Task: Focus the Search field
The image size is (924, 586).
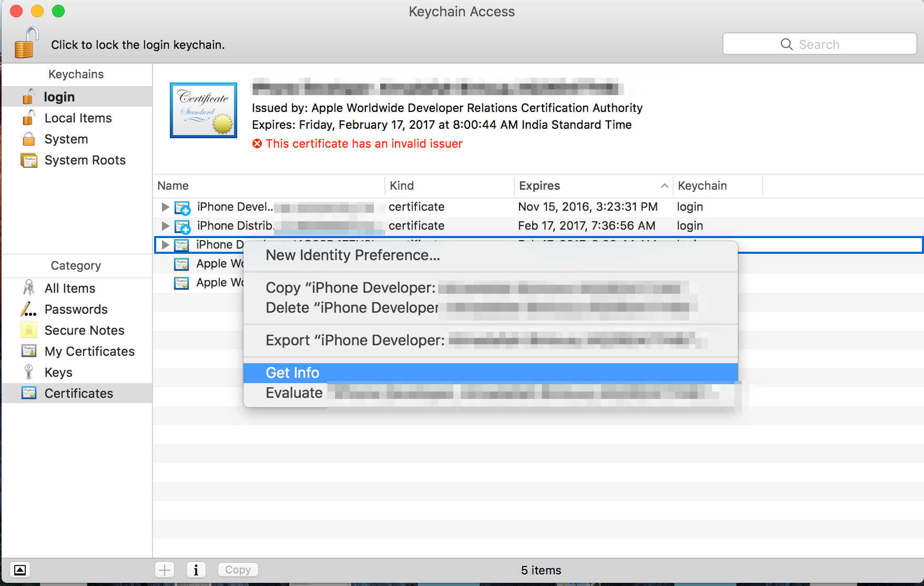Action: pos(819,44)
